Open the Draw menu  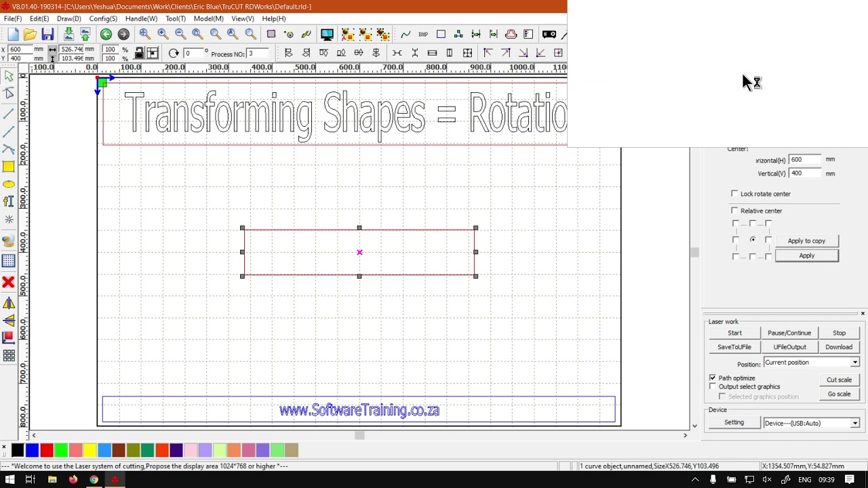[x=69, y=18]
